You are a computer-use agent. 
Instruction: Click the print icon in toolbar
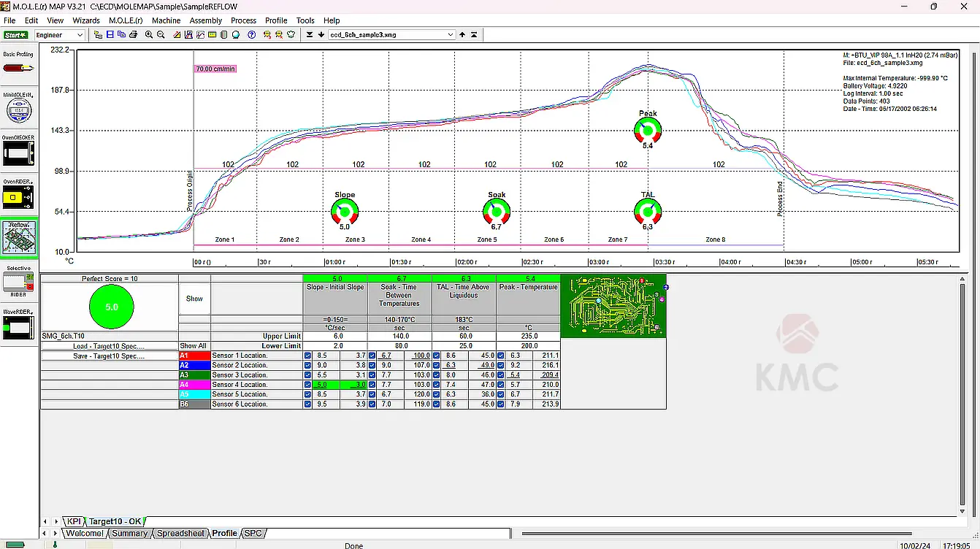[x=133, y=35]
